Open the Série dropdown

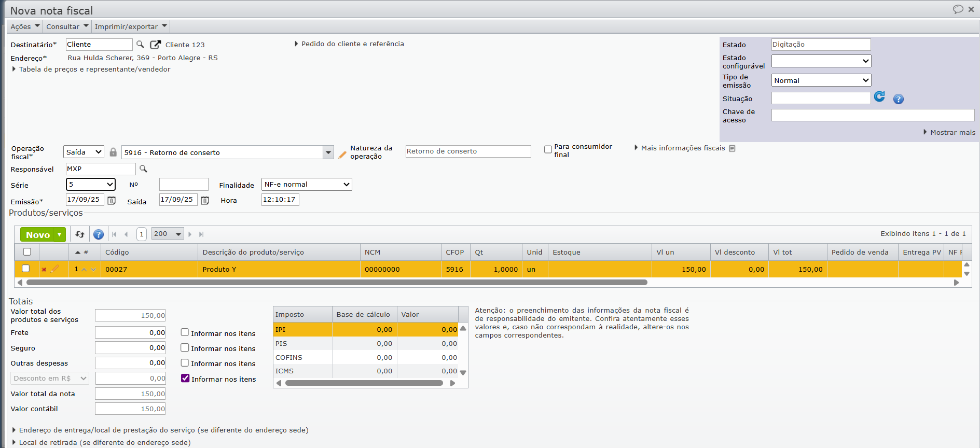91,185
